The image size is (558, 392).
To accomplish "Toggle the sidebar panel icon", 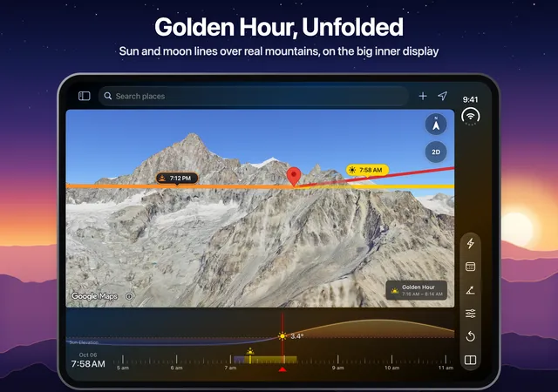I will tap(85, 96).
